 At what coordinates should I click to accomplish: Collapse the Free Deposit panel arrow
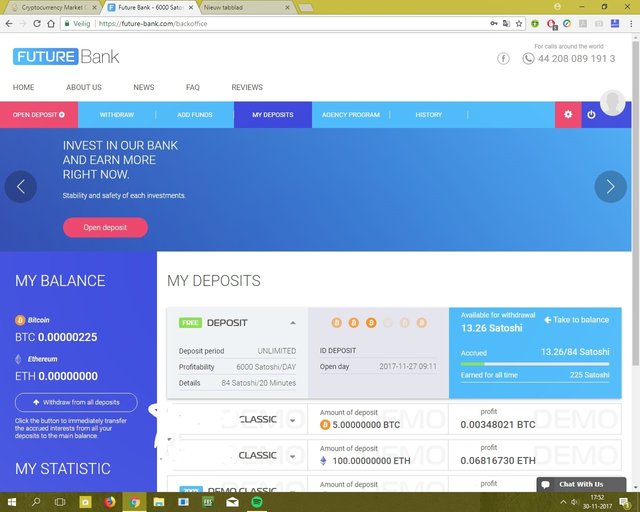[x=293, y=323]
